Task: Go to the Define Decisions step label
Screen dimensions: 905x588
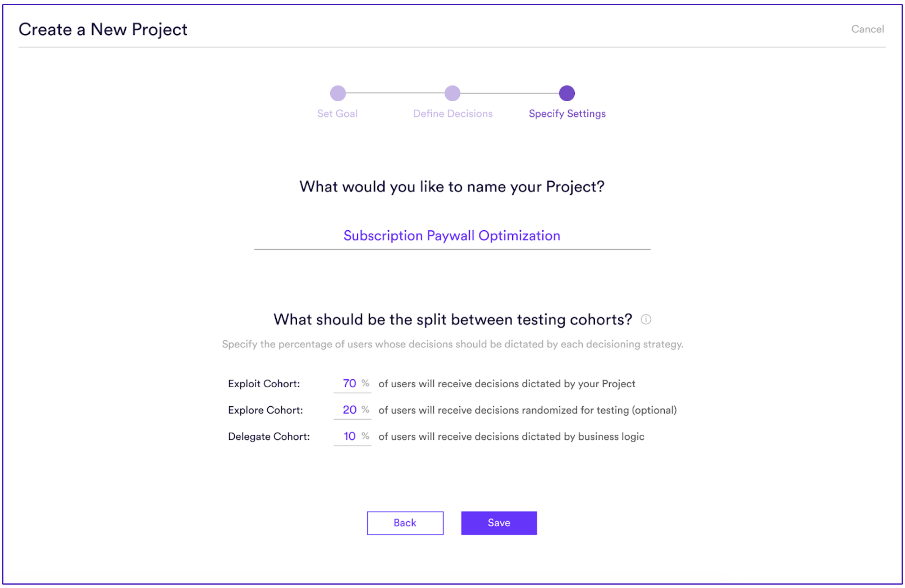Action: point(452,114)
